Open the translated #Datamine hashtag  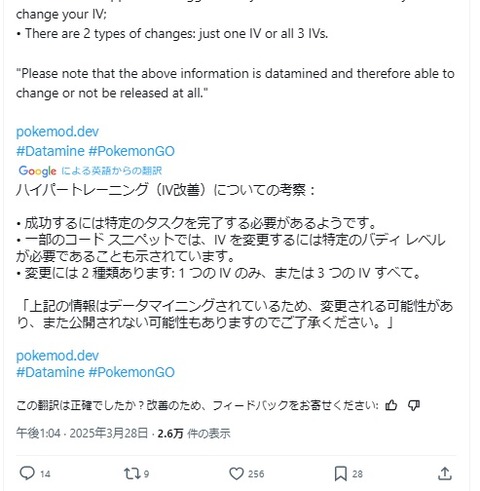click(50, 372)
